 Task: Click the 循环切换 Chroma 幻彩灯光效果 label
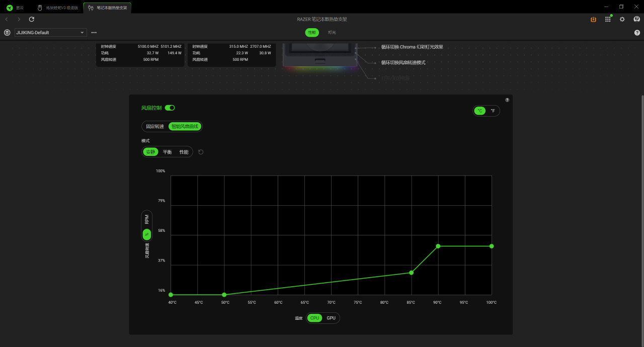tap(412, 47)
